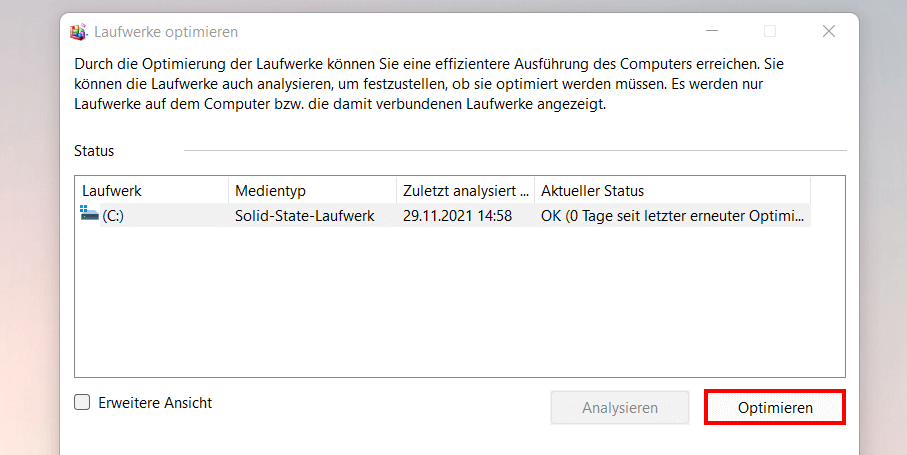Sort by the Medientyp column header

click(312, 190)
